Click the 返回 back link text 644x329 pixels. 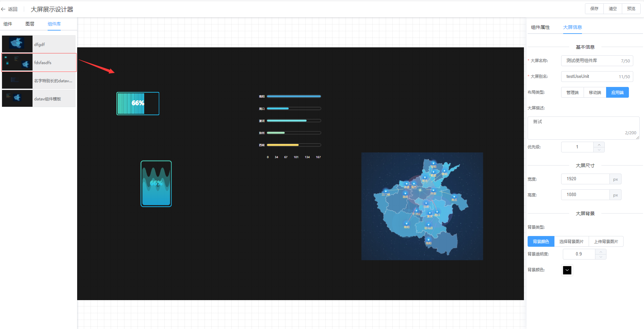click(x=13, y=9)
